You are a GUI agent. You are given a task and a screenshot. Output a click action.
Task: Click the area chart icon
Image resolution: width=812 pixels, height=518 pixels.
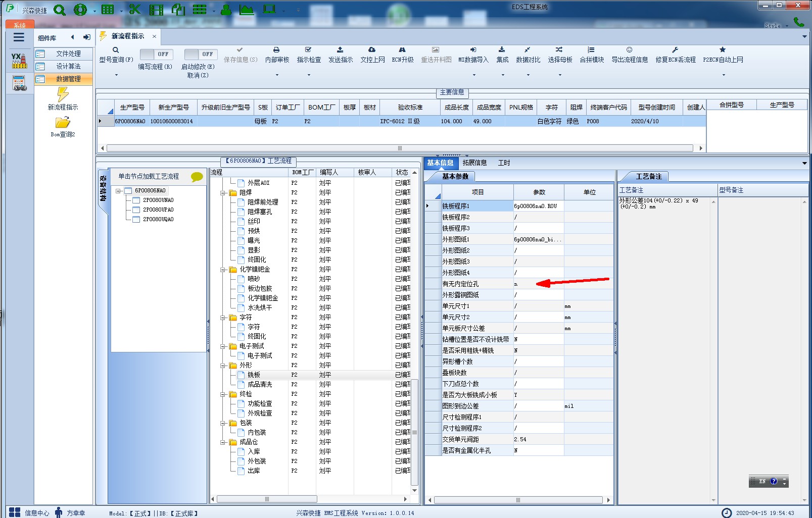pyautogui.click(x=247, y=10)
